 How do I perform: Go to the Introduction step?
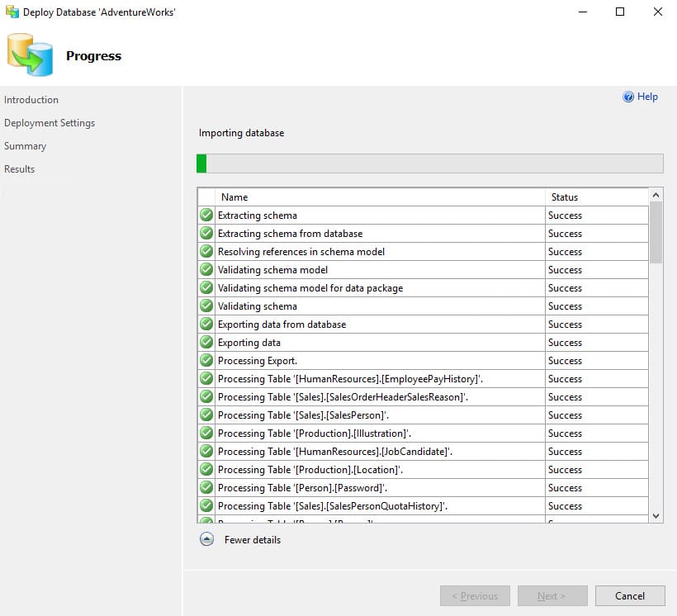[31, 100]
